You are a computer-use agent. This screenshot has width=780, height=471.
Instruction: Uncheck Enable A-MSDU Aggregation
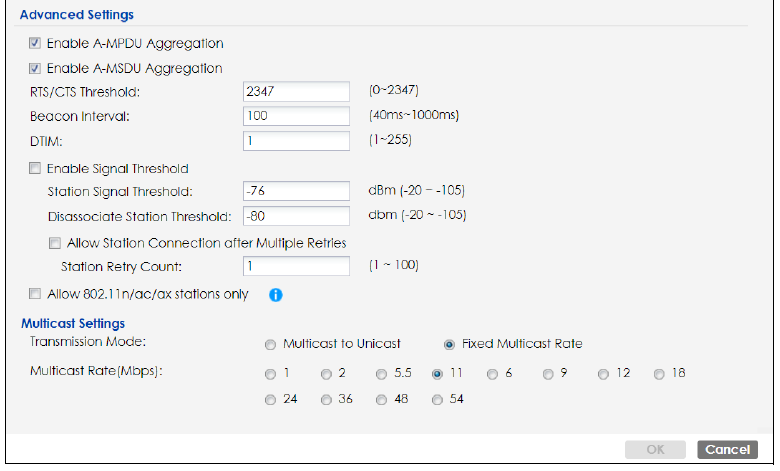tap(36, 69)
